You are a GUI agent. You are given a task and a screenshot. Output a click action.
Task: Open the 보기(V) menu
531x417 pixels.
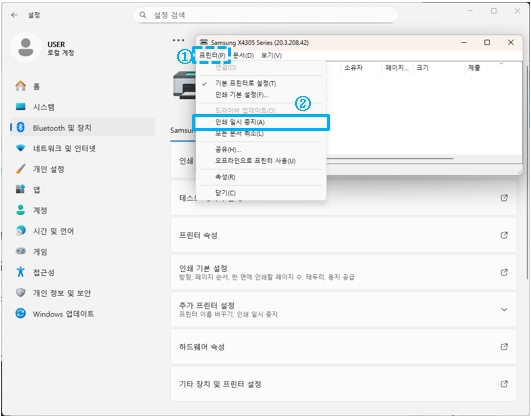coord(271,56)
